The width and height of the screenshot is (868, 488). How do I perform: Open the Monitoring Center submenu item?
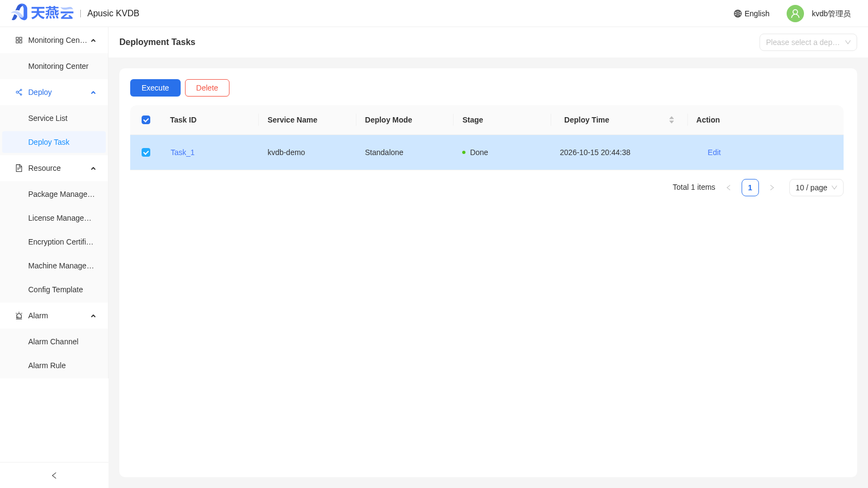54,66
